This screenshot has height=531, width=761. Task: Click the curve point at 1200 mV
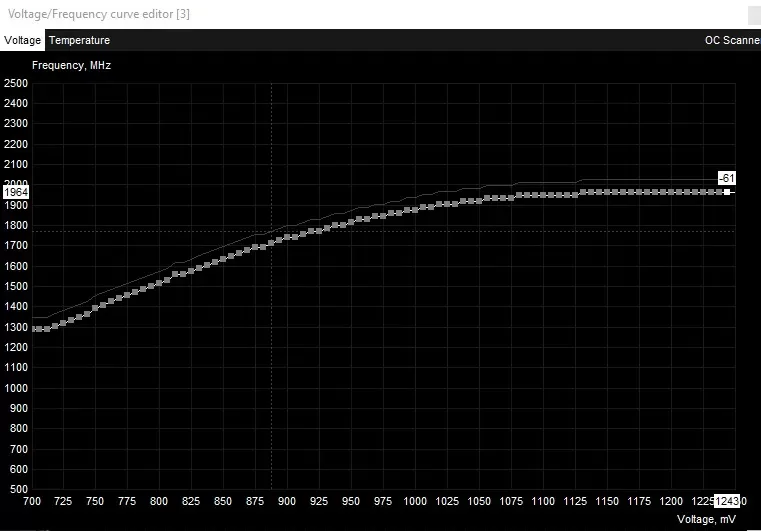(x=669, y=192)
